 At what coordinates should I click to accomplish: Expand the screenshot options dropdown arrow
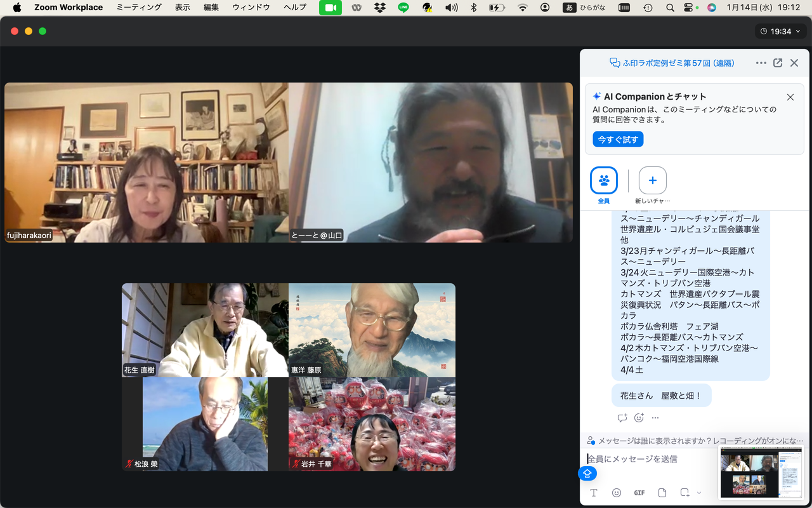pos(699,493)
